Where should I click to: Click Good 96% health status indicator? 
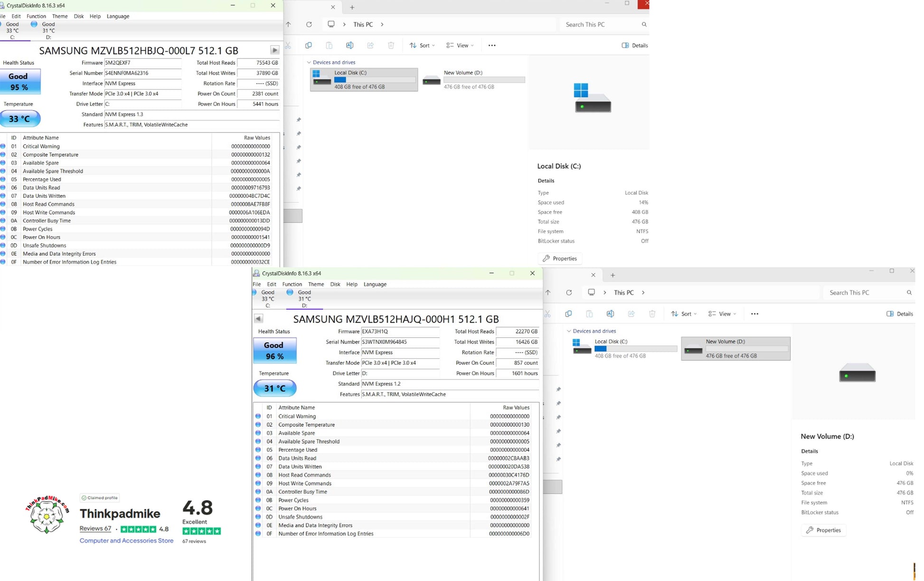pyautogui.click(x=274, y=351)
